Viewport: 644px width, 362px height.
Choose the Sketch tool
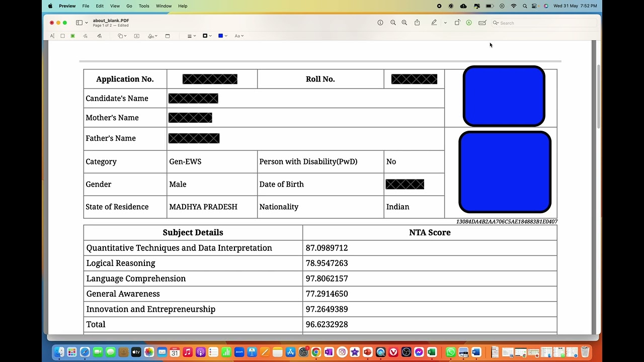pyautogui.click(x=85, y=36)
